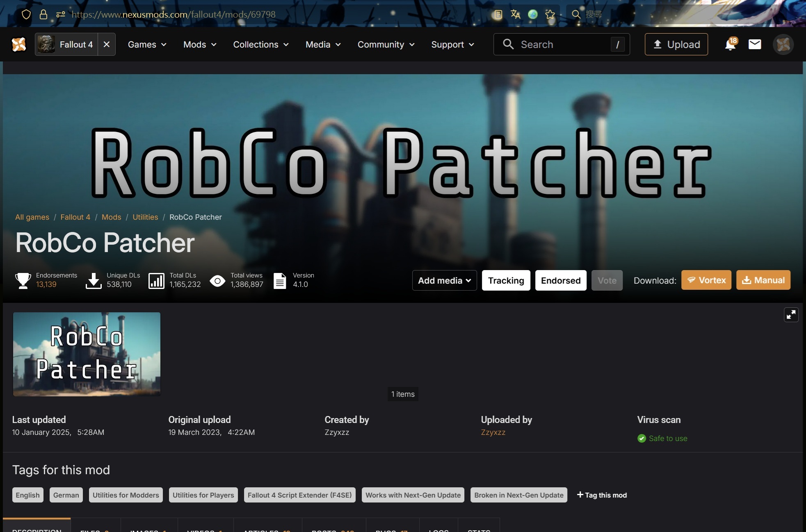The height and width of the screenshot is (532, 806).
Task: Click the magnifier icon in Nexus search
Action: pos(508,44)
